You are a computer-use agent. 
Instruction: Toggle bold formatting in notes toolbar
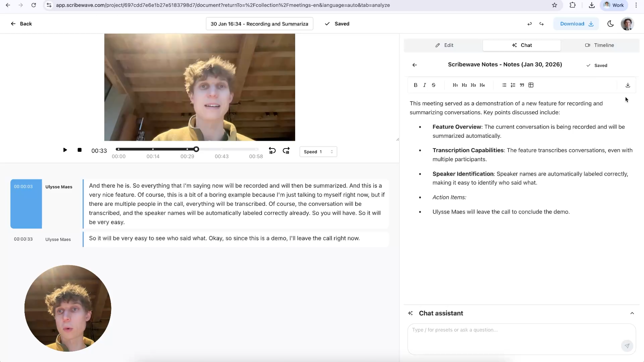coord(416,85)
